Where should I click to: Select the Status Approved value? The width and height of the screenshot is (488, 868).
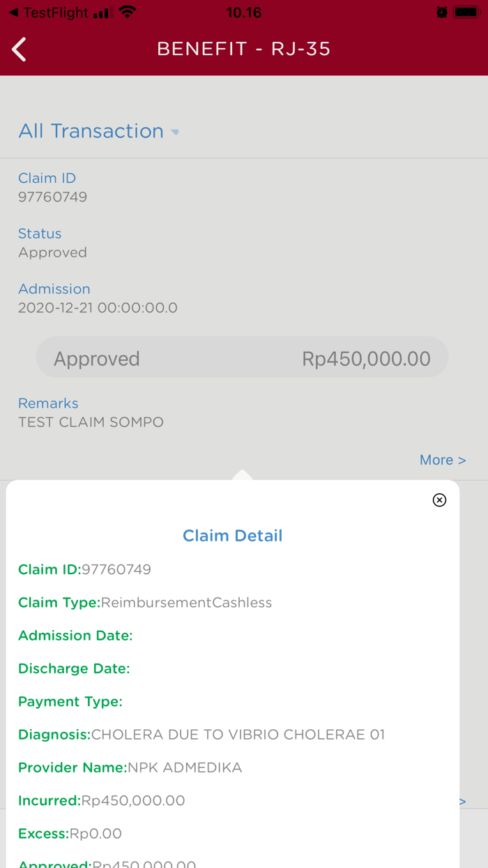click(52, 252)
